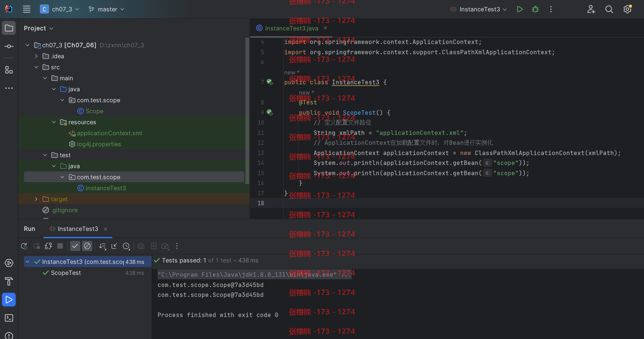Viewport: 644px width, 339px height.
Task: Click the run gutter icon beside class InstanceTest3
Action: (270, 82)
